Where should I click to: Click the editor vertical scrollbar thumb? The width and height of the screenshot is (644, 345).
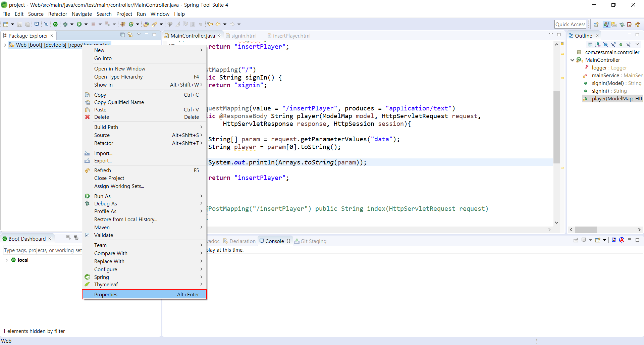(x=556, y=128)
